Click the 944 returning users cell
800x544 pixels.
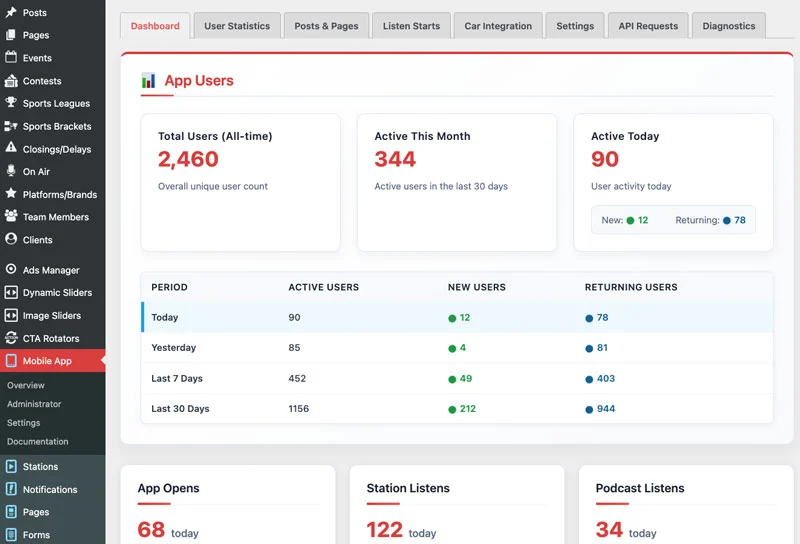click(600, 409)
